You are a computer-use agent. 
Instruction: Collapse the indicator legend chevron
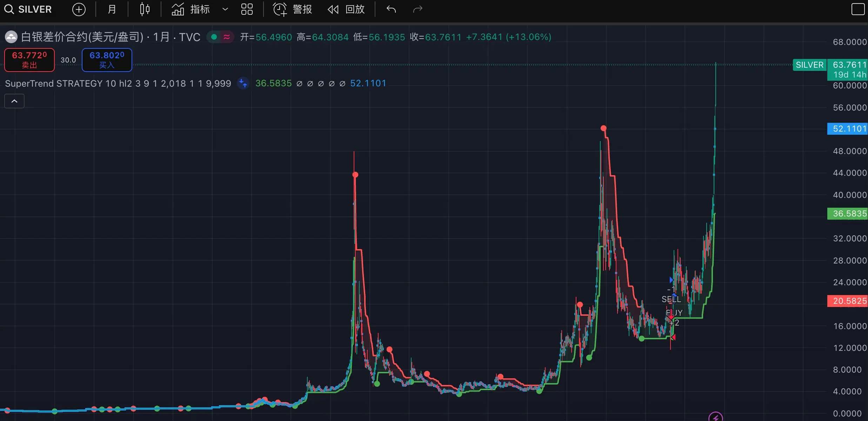tap(14, 101)
